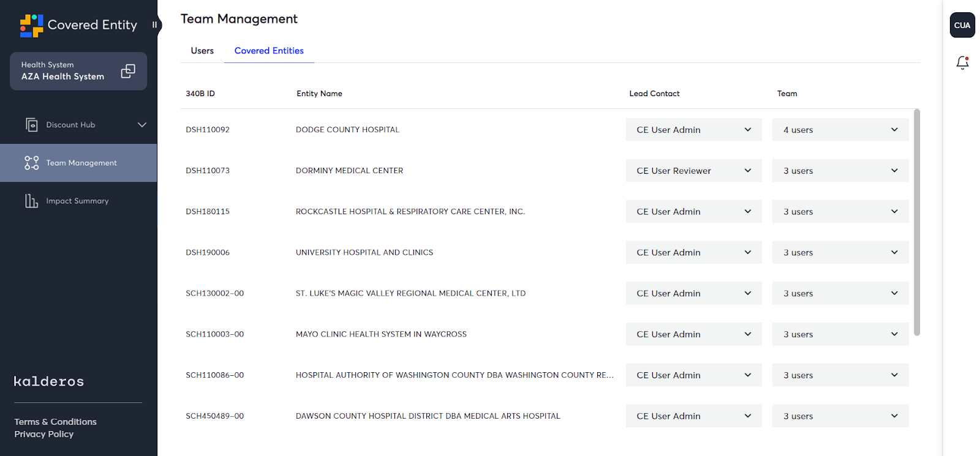Switch health system via overlapping squares icon
The height and width of the screenshot is (456, 980).
click(128, 71)
